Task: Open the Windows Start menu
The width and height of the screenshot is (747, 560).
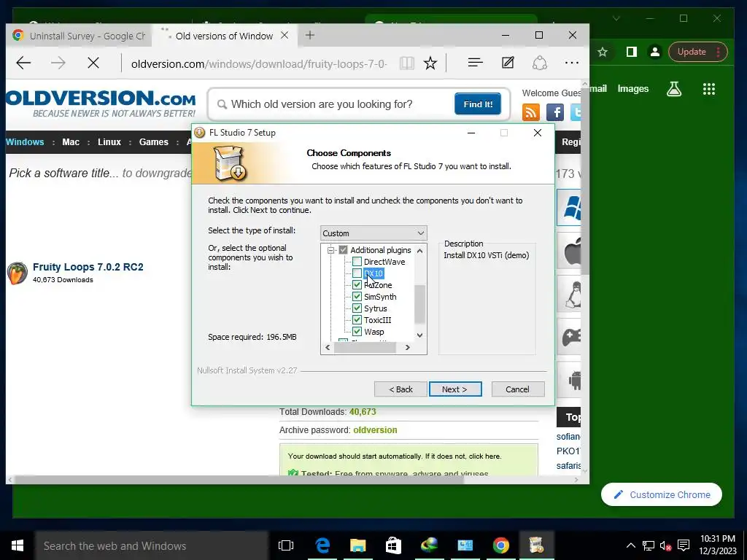Action: [18, 545]
